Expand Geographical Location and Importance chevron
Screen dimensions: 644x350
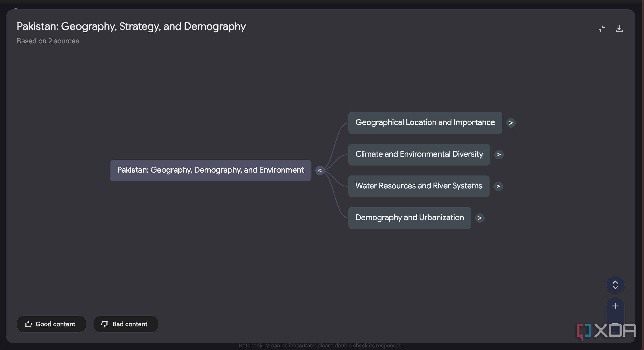pyautogui.click(x=511, y=123)
